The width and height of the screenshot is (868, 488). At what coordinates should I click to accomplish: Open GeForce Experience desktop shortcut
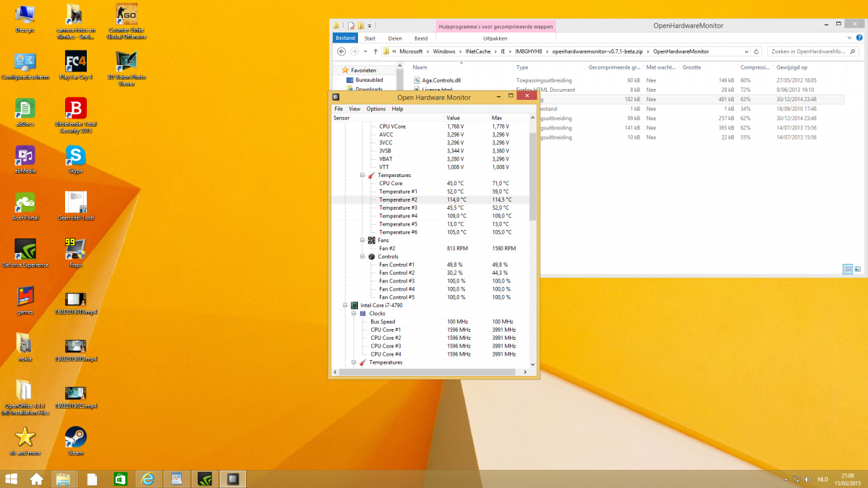[25, 249]
